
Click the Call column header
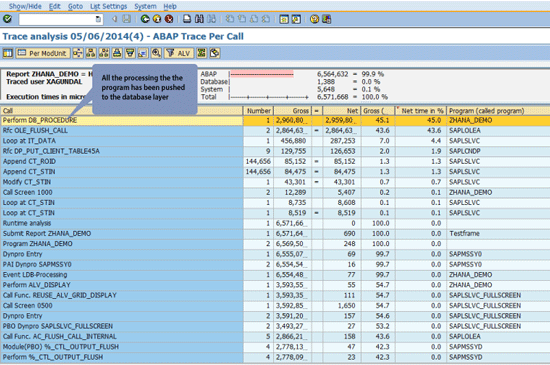pos(122,111)
